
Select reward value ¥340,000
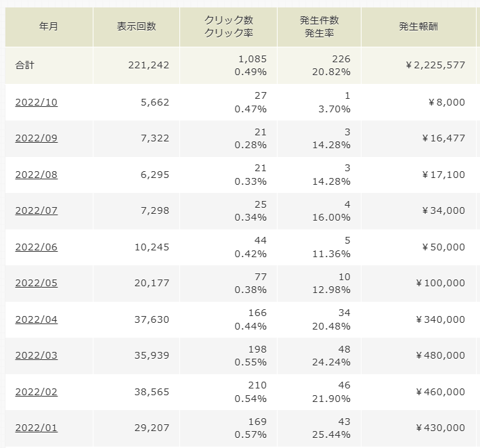click(441, 319)
